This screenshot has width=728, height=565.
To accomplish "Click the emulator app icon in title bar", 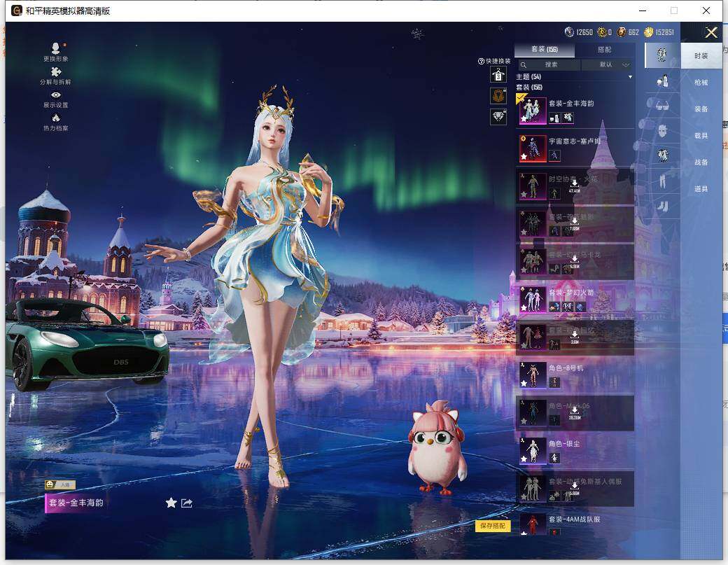I will click(17, 11).
